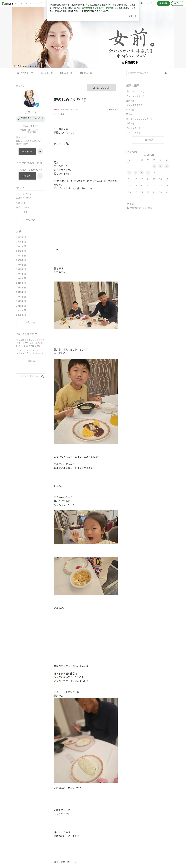Image resolution: width=186 pixels, height=868 pixels.
Task: Click the sidebar search magnifier icon
Action: 43,377
